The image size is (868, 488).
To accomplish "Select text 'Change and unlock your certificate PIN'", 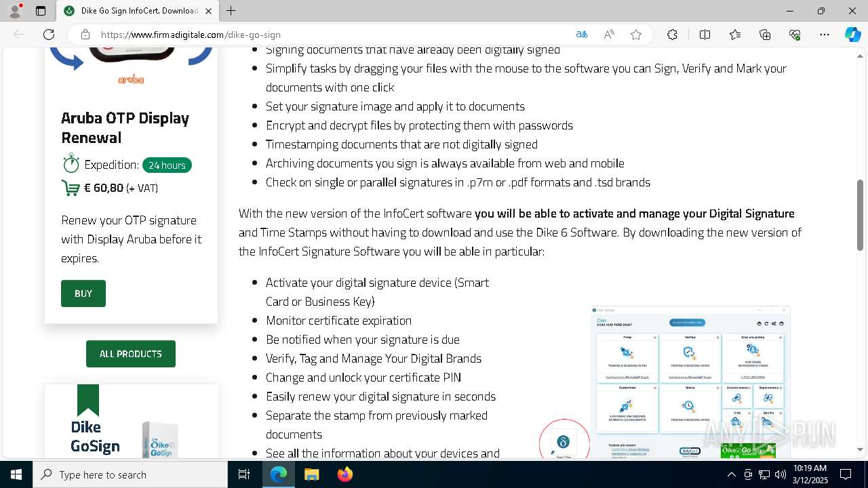I will click(363, 377).
